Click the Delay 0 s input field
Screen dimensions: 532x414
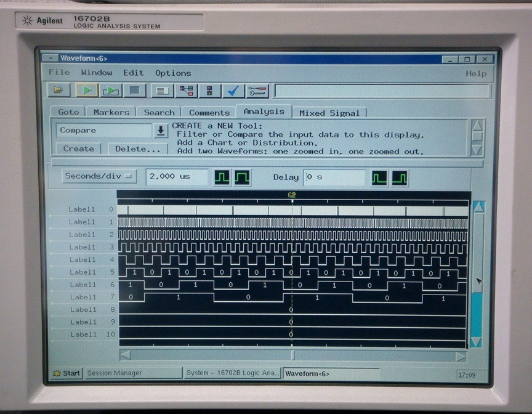click(334, 177)
